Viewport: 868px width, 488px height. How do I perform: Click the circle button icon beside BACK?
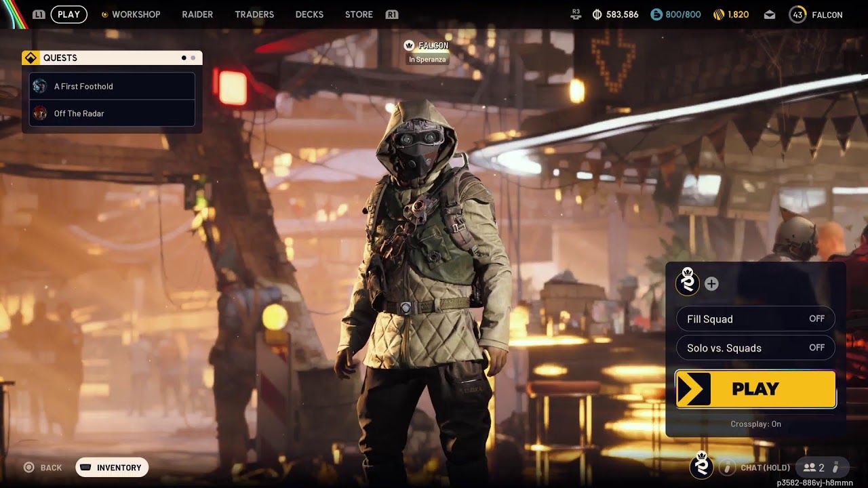pos(29,468)
